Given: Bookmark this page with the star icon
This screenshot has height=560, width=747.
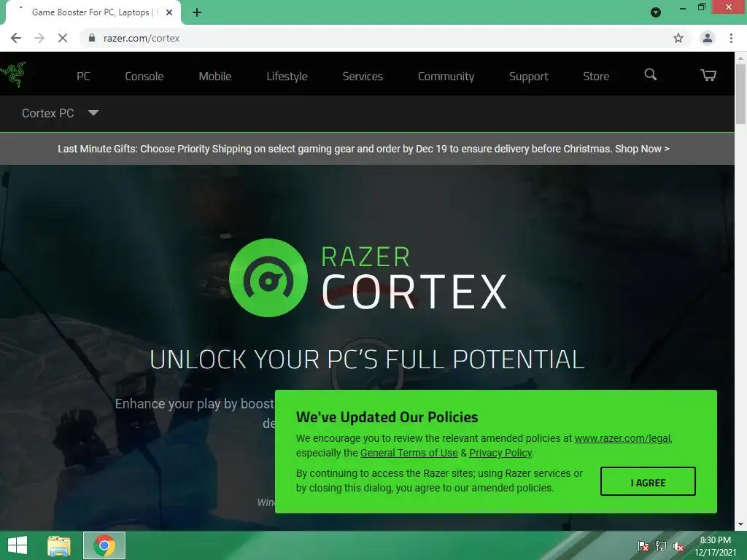Looking at the screenshot, I should pos(678,38).
